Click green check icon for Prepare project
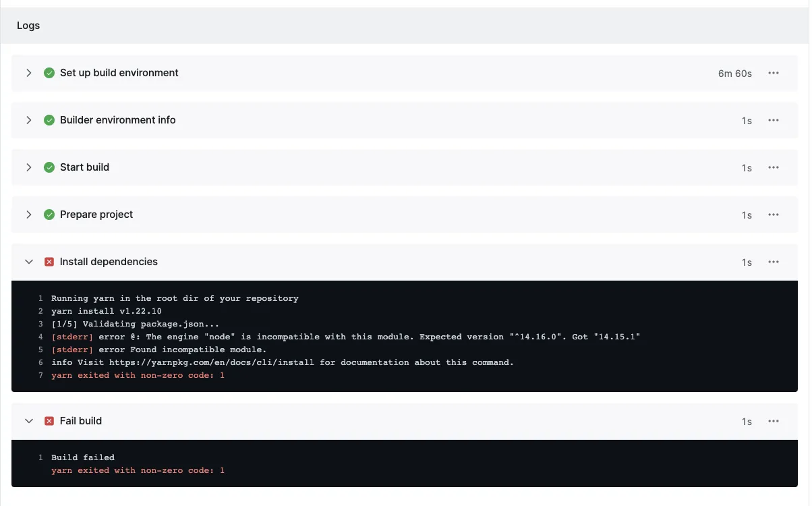The image size is (812, 506). (49, 215)
